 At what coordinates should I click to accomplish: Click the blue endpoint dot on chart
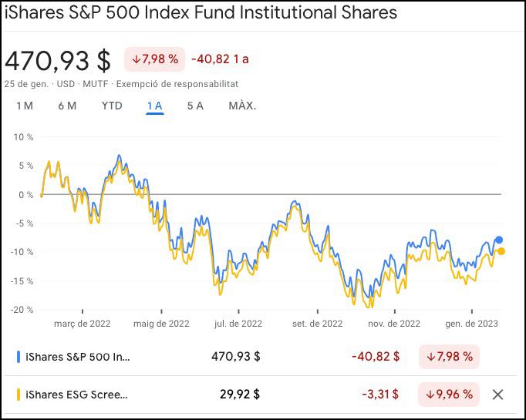click(500, 240)
